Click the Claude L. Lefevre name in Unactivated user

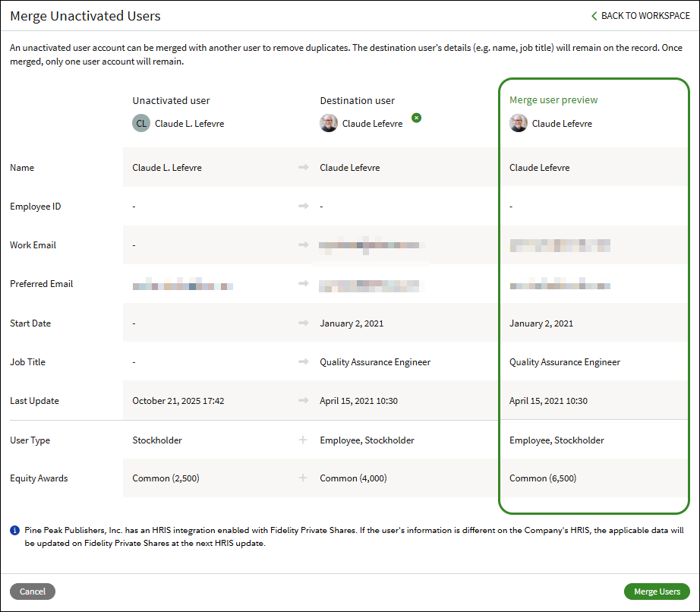point(190,122)
